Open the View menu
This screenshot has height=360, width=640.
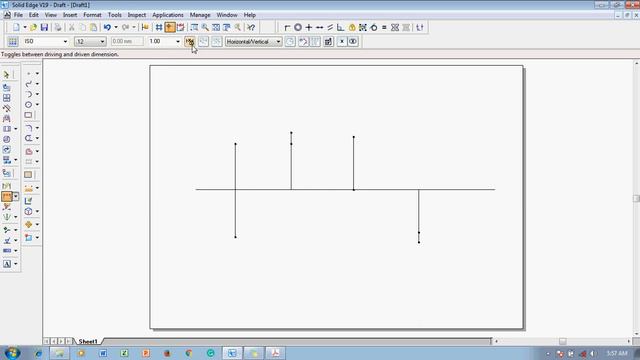tap(51, 15)
